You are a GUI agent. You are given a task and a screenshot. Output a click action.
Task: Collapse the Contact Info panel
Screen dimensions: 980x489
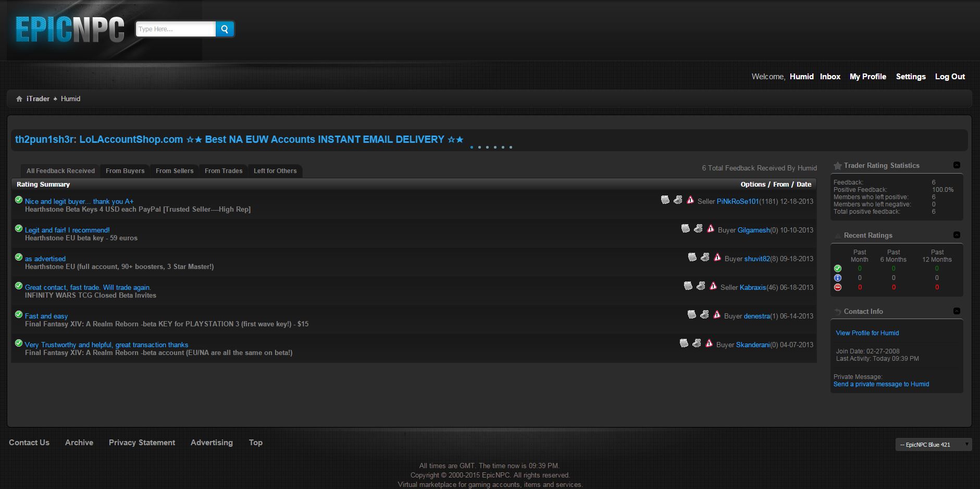pos(957,311)
